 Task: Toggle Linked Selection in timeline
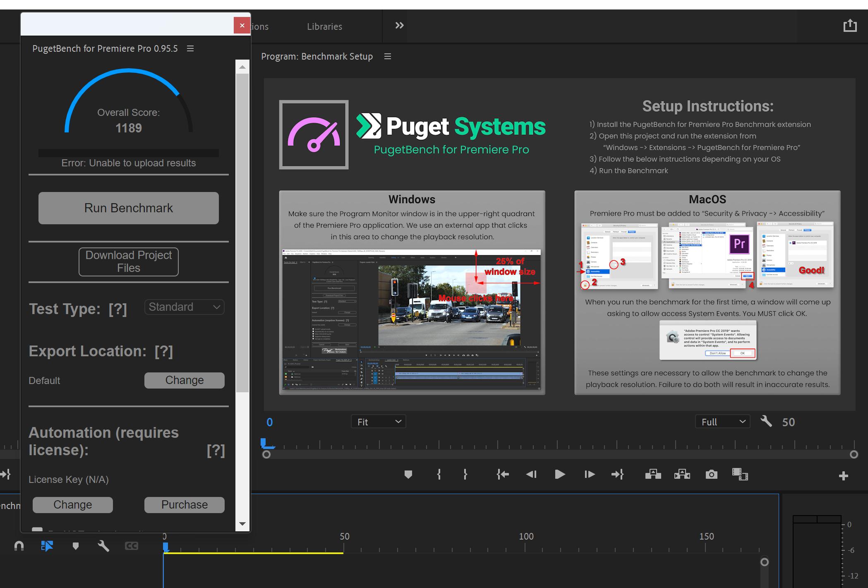coord(47,546)
